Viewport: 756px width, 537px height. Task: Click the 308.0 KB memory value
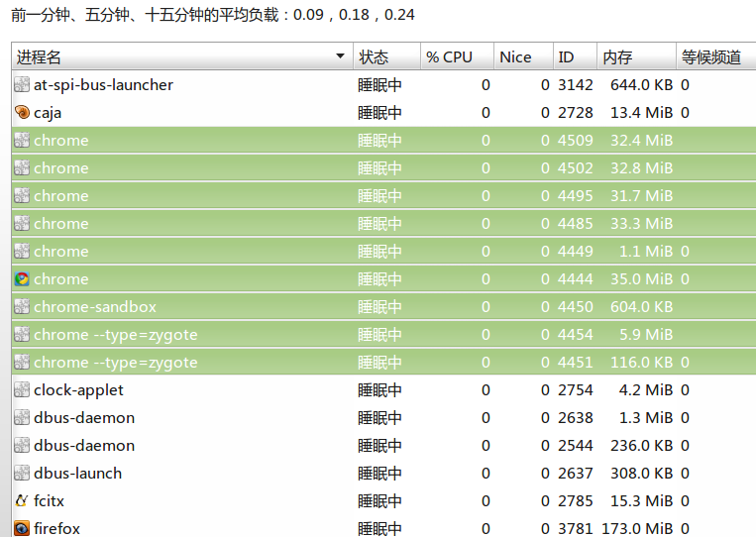(x=641, y=473)
